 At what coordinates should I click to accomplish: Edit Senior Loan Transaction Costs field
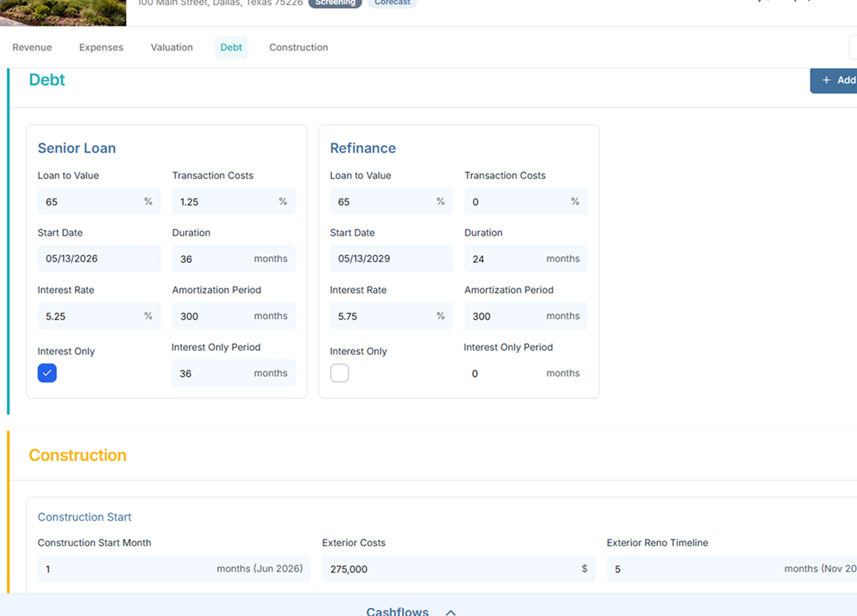[226, 202]
